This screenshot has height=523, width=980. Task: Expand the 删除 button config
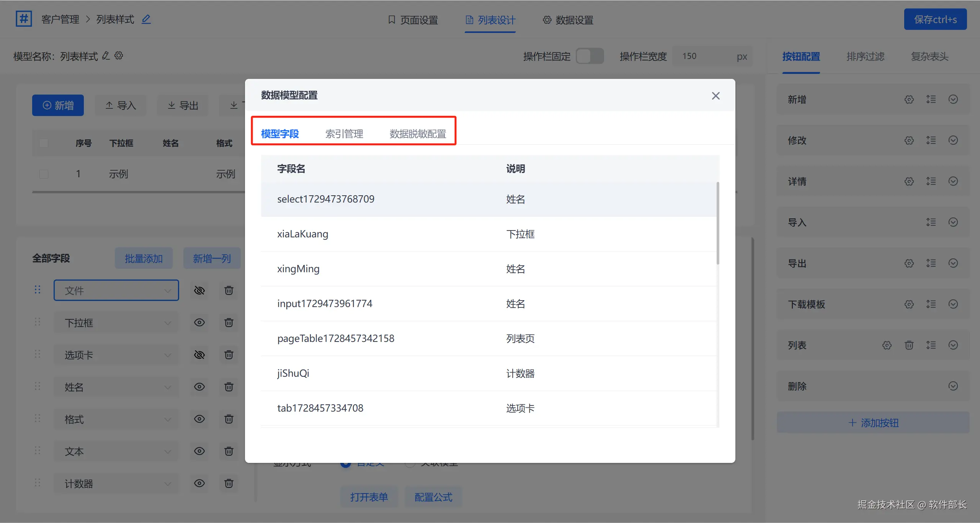point(953,386)
